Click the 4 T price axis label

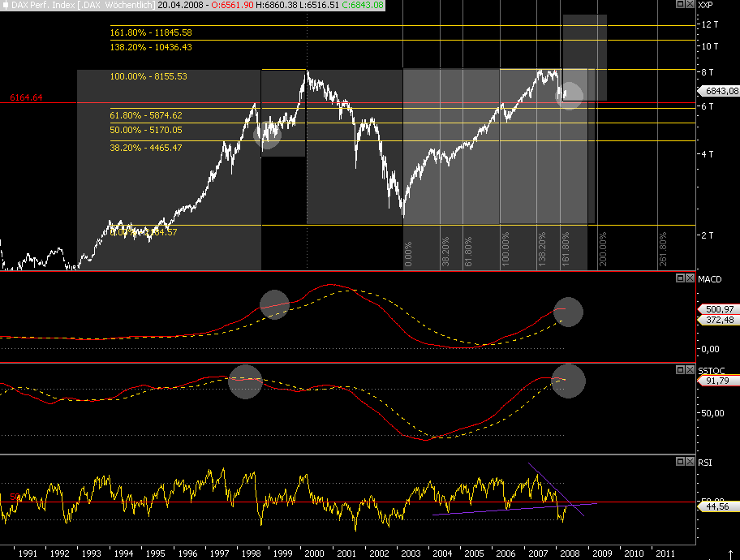pyautogui.click(x=708, y=154)
